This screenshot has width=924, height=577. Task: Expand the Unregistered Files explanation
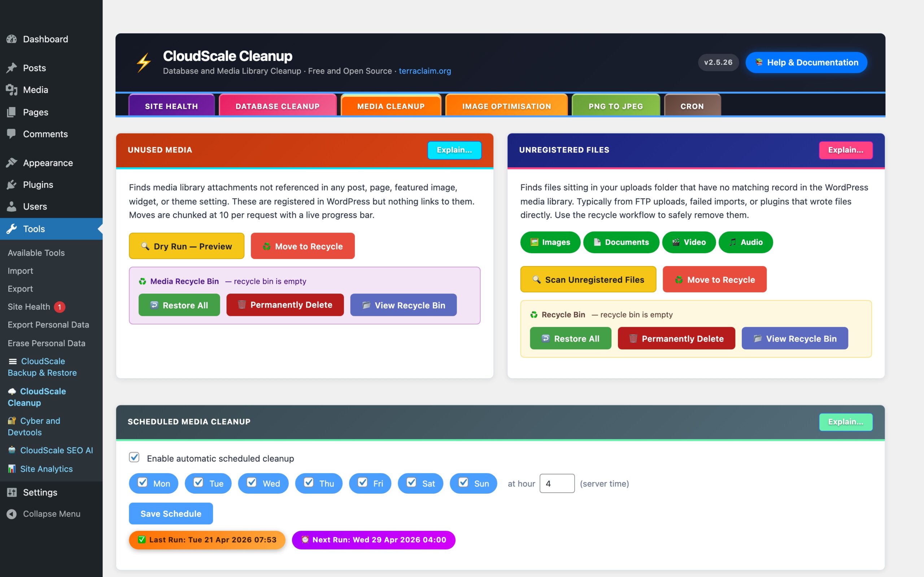pos(846,150)
